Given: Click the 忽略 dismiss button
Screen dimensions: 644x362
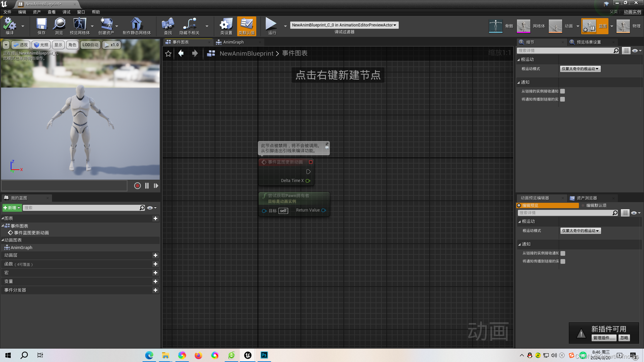Looking at the screenshot, I should point(624,338).
